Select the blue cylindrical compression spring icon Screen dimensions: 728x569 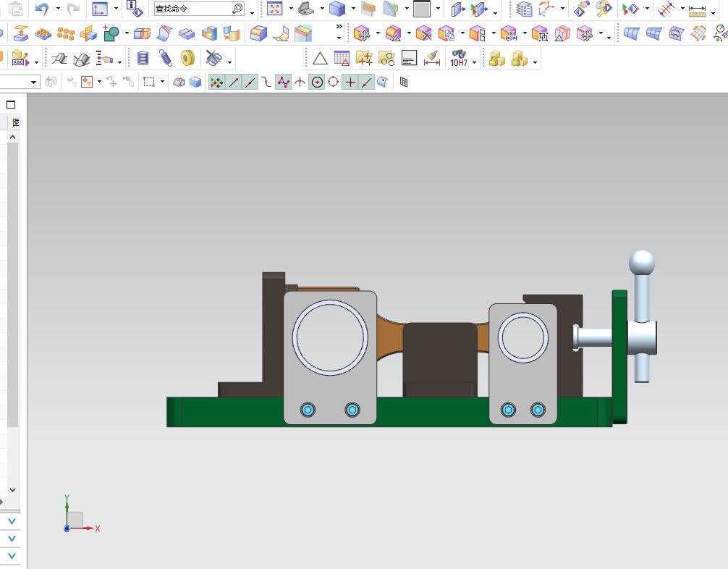[143, 58]
